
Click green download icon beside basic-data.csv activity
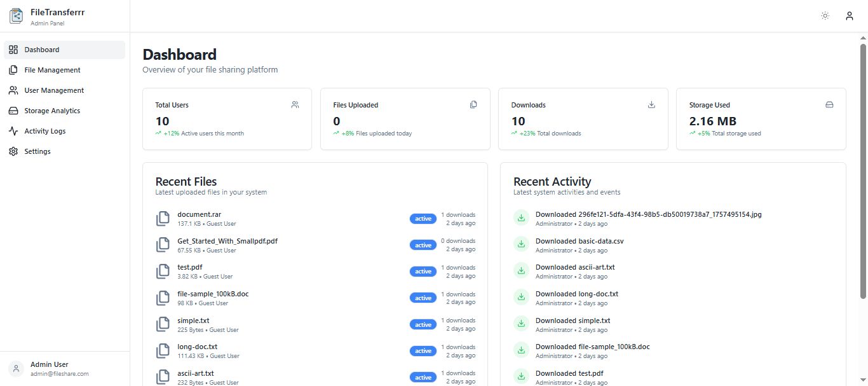[x=521, y=245]
